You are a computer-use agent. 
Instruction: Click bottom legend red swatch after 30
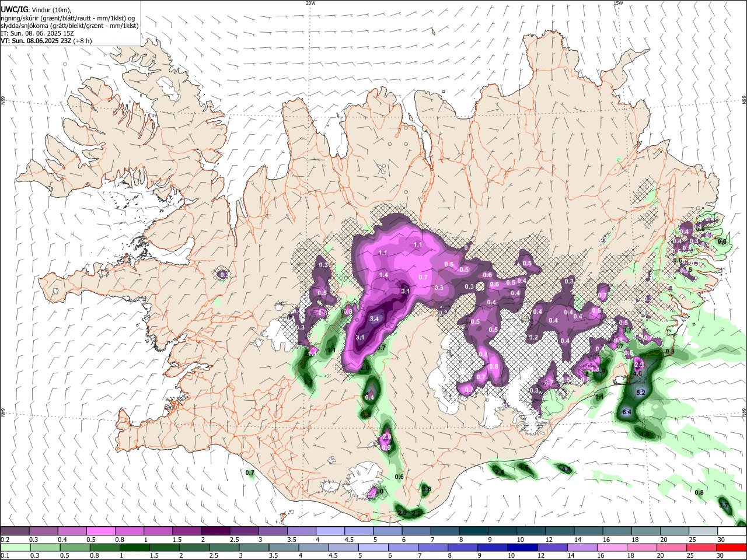[731, 547]
